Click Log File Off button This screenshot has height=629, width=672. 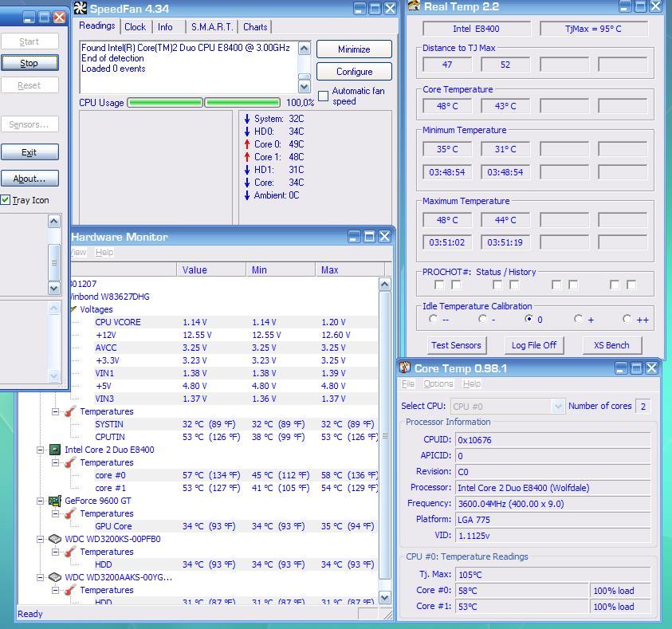(x=534, y=345)
